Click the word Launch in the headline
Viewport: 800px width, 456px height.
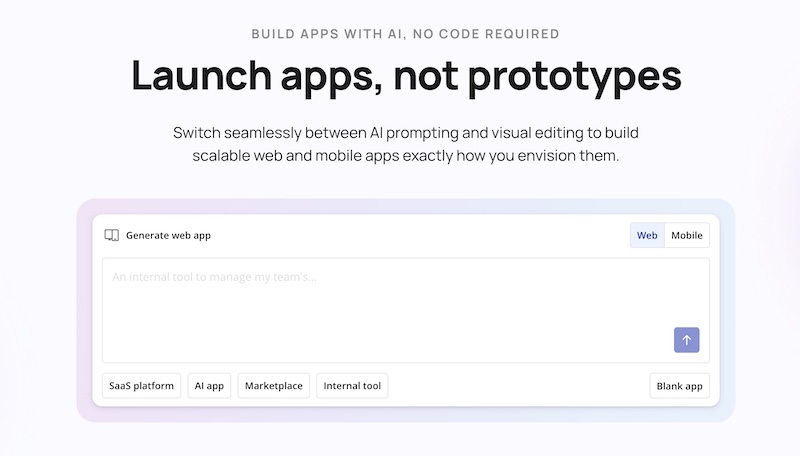click(202, 75)
